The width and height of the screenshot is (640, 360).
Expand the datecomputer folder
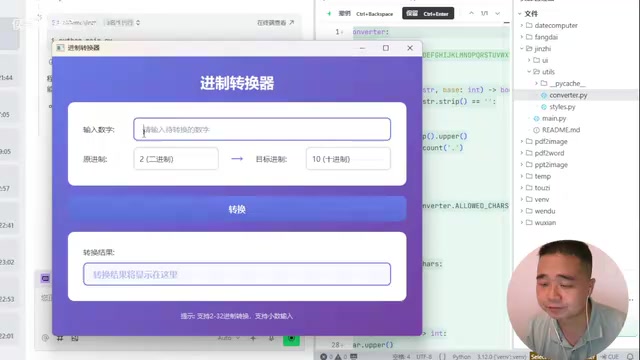[x=522, y=25]
